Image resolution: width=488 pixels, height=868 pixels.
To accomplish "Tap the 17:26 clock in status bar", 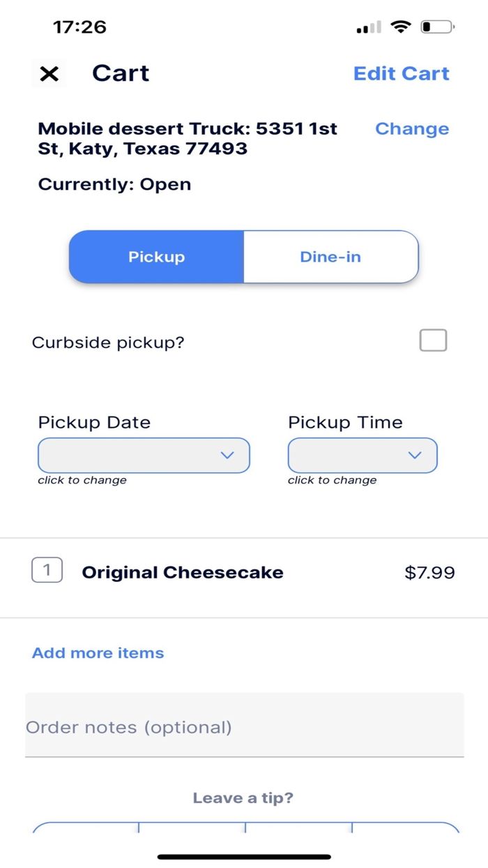I will tap(79, 27).
